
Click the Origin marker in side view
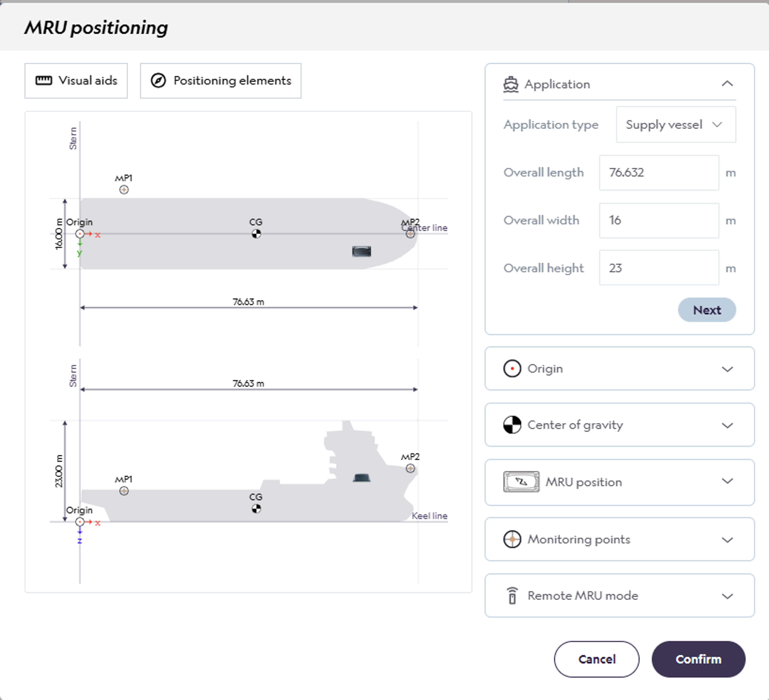coord(80,522)
